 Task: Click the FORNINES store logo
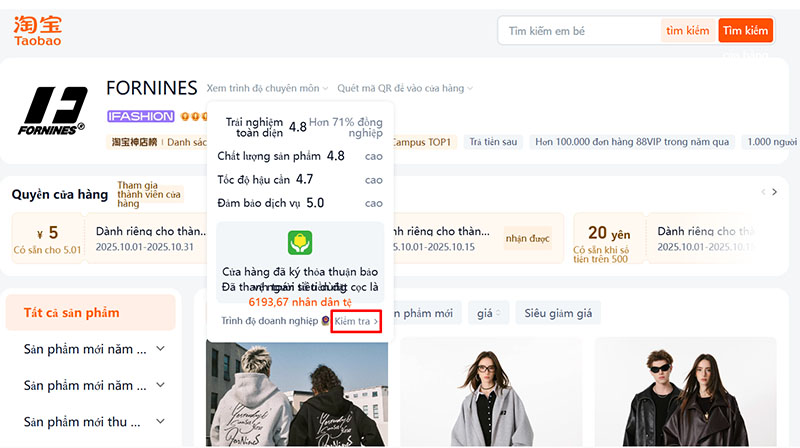click(x=54, y=110)
